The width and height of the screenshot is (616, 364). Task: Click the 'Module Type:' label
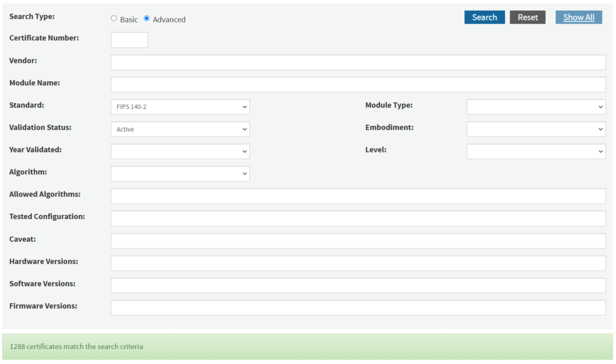(389, 105)
